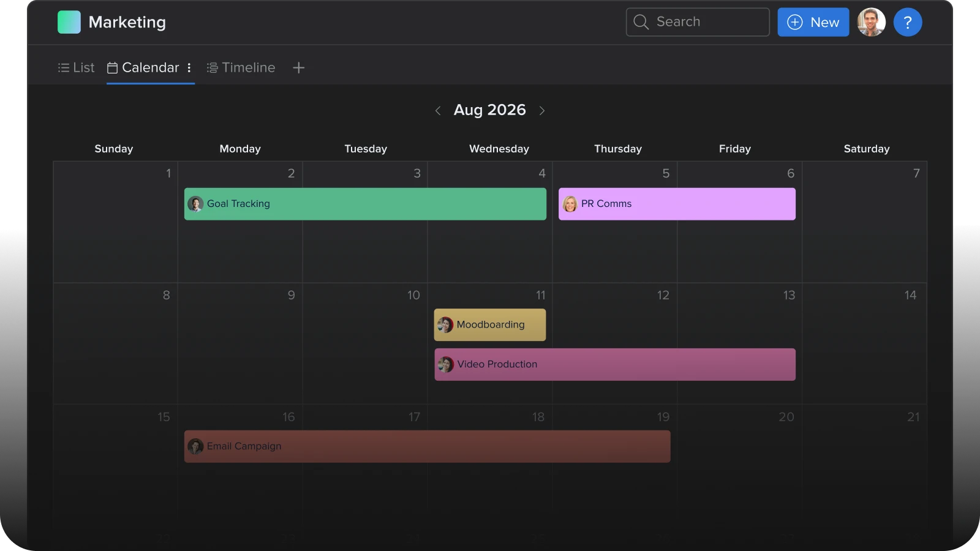Image resolution: width=980 pixels, height=551 pixels.
Task: Click the green Marketing workspace icon
Action: [x=69, y=23]
